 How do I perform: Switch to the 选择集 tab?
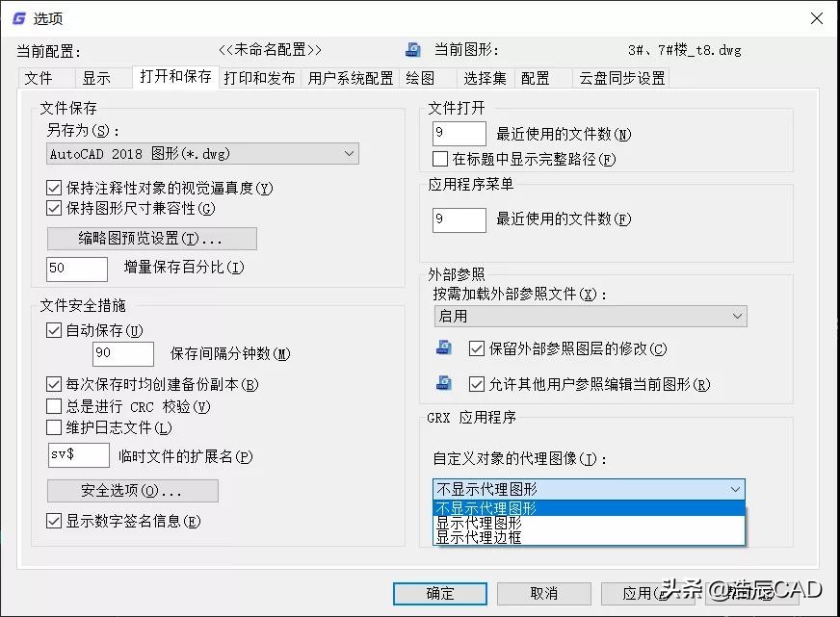coord(486,78)
